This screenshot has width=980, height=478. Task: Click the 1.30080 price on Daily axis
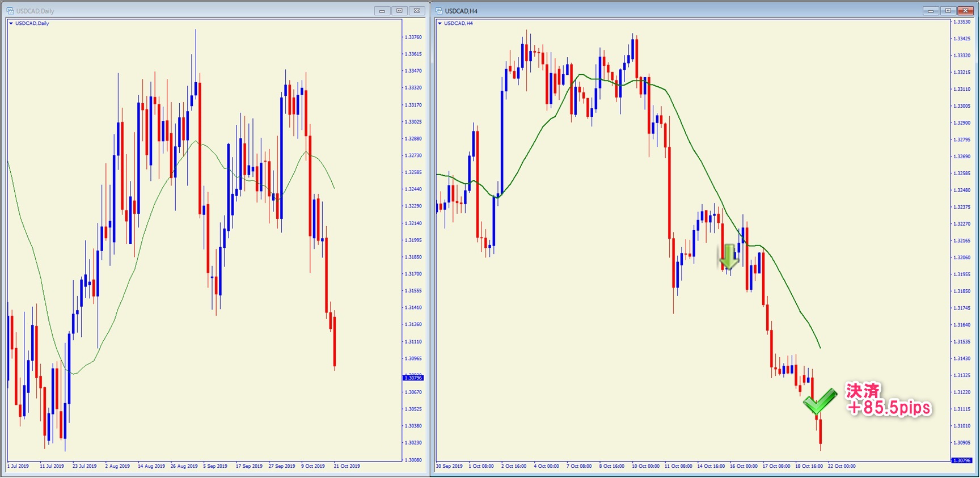click(x=413, y=460)
